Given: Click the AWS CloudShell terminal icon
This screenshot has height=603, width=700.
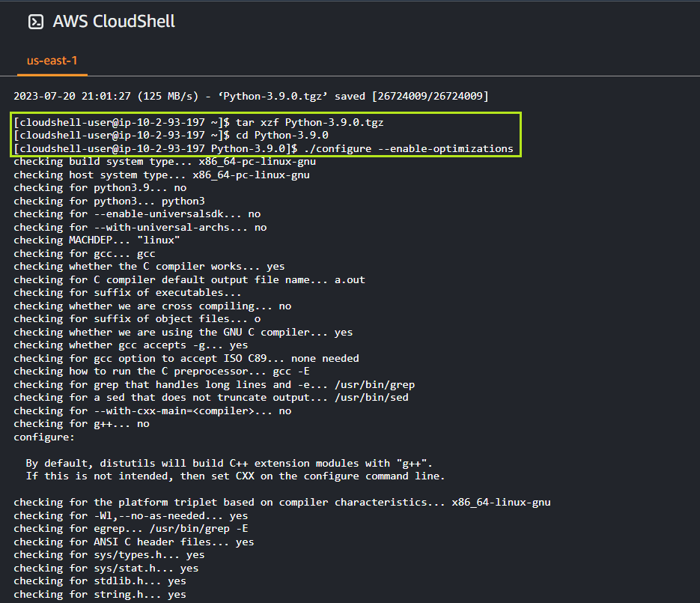Looking at the screenshot, I should [x=36, y=22].
